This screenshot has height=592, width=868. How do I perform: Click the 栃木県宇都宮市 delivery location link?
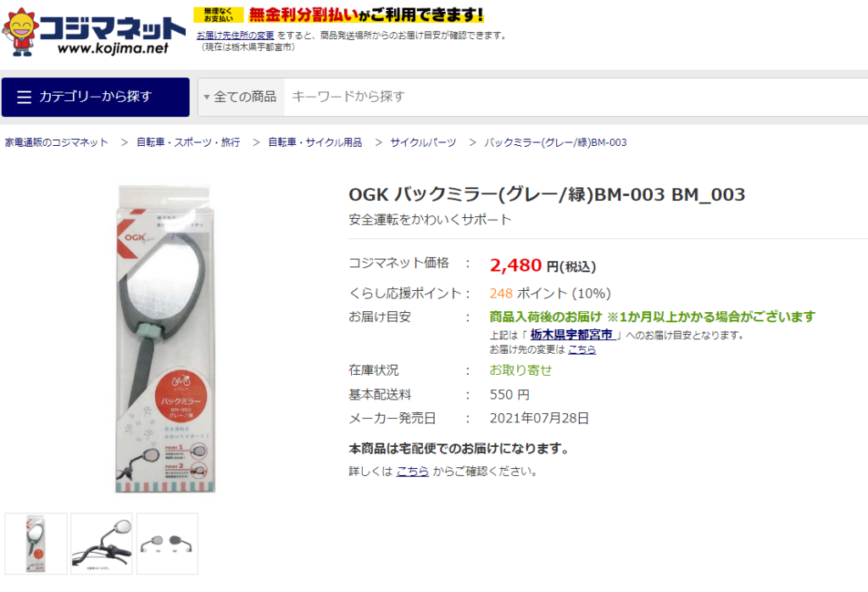(572, 334)
